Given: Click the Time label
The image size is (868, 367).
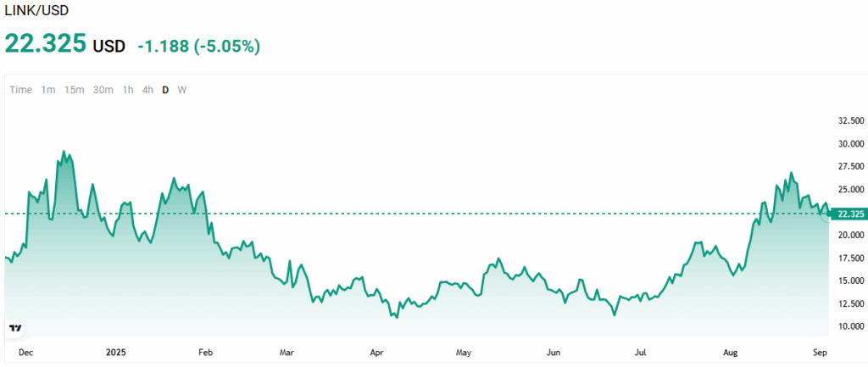Looking at the screenshot, I should pyautogui.click(x=21, y=90).
